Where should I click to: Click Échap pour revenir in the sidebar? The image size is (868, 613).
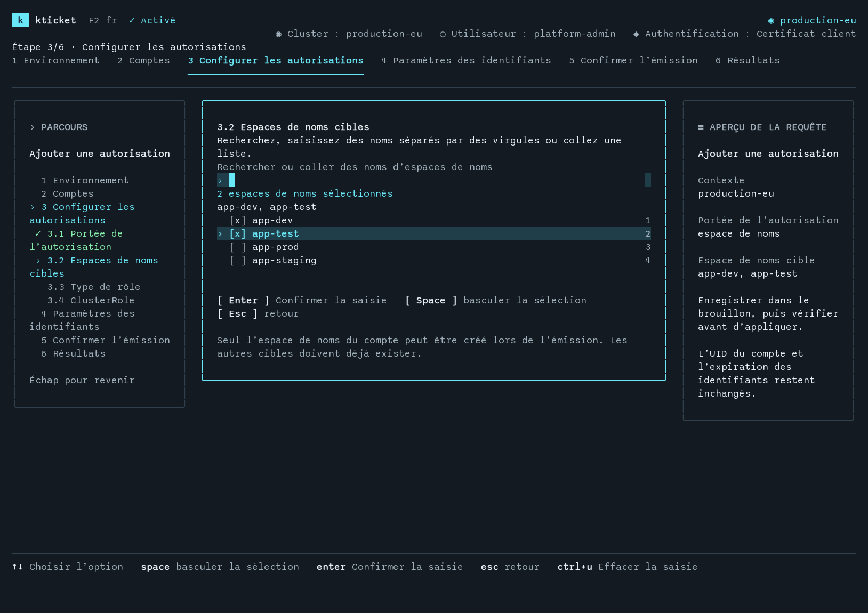[82, 380]
